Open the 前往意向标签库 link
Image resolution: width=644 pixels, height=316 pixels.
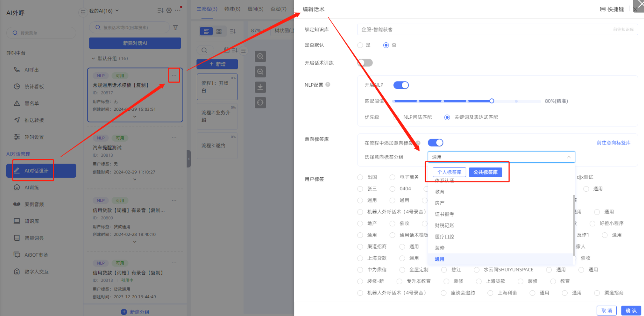coord(613,143)
